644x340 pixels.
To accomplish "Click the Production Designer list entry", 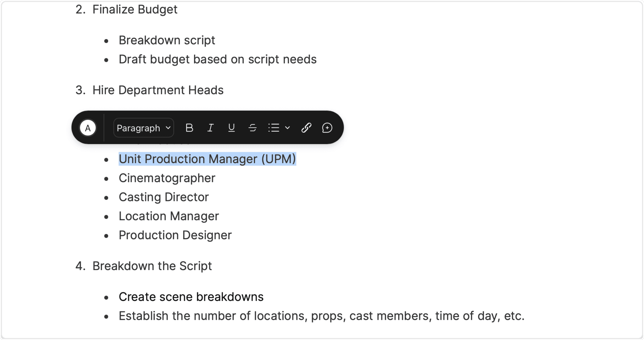I will pyautogui.click(x=175, y=235).
